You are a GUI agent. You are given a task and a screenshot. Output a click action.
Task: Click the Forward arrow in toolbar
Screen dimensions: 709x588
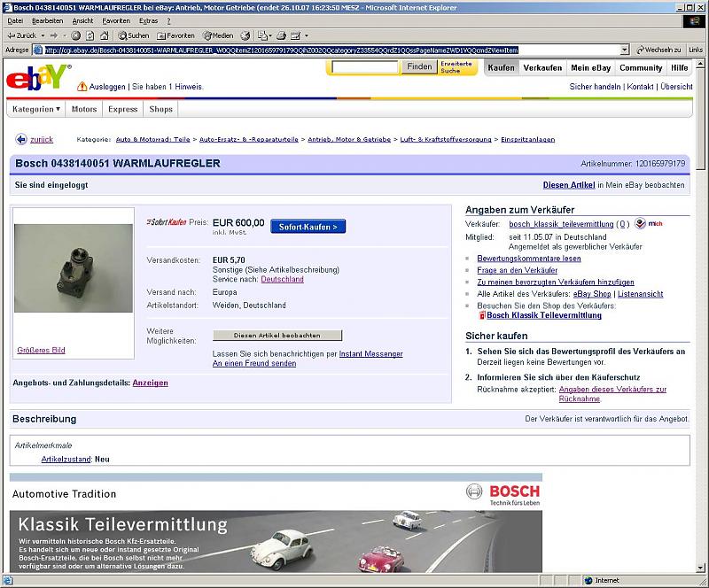point(54,35)
